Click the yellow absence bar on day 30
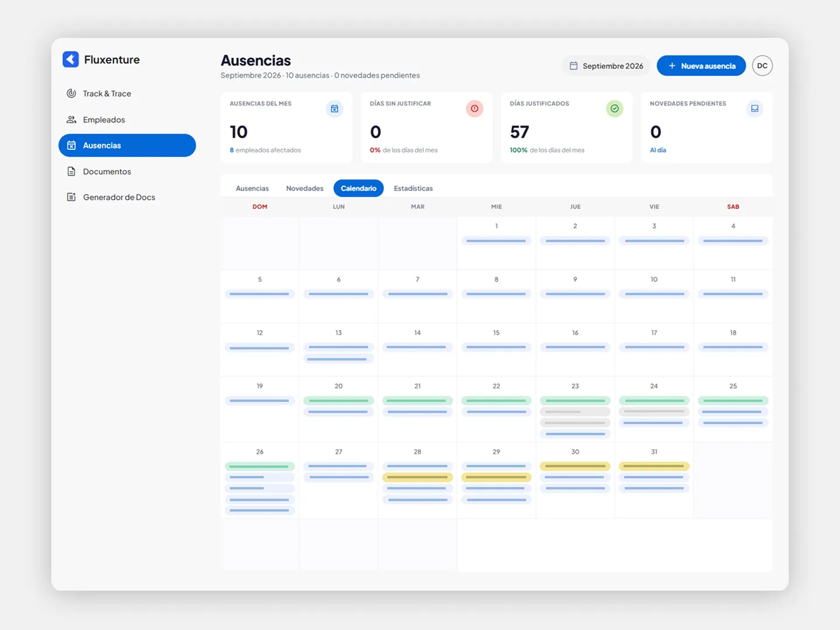This screenshot has width=840, height=630. pos(575,466)
